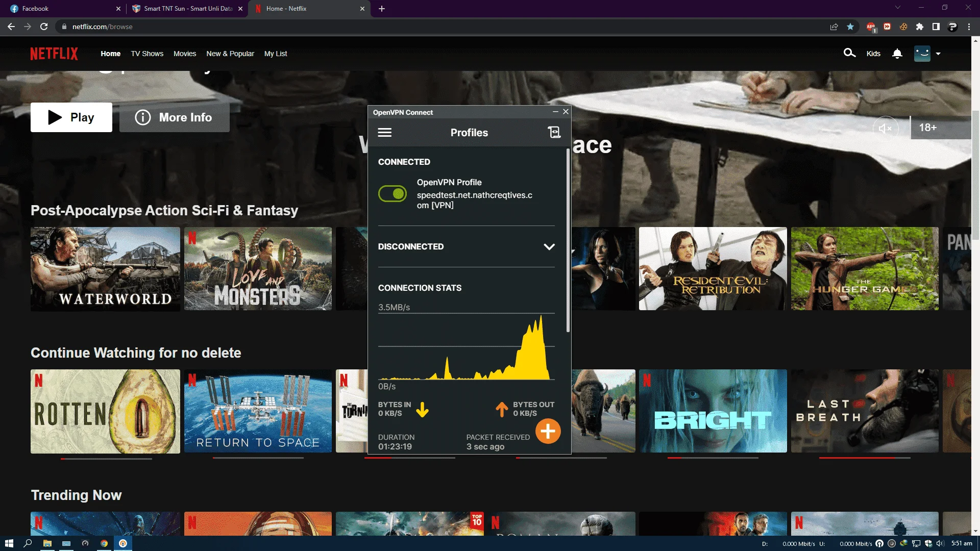Open the Windows Start menu

(x=9, y=543)
